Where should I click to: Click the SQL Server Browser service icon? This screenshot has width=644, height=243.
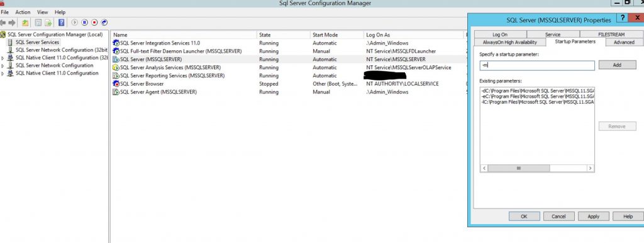tap(116, 84)
